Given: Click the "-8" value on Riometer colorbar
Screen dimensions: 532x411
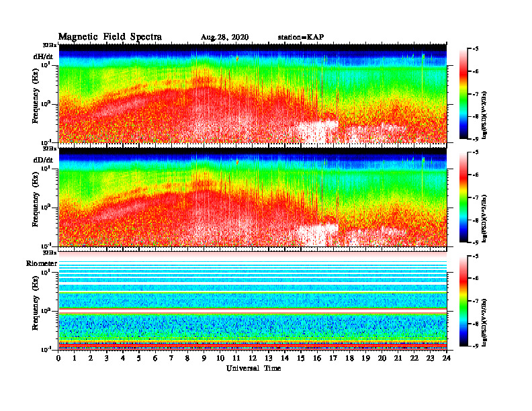Looking at the screenshot, I should [476, 324].
